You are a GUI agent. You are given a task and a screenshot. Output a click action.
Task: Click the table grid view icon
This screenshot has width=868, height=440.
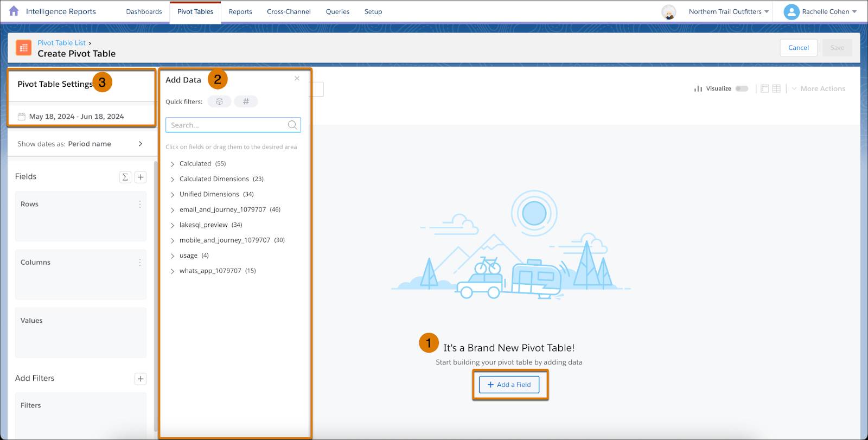(x=776, y=88)
